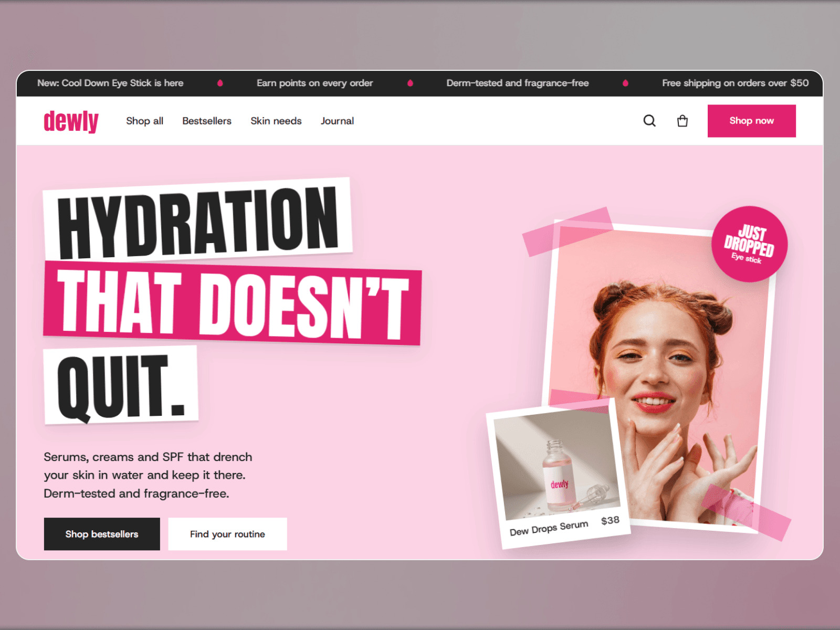Click the search magnifier icon
The image size is (840, 630).
coord(649,121)
